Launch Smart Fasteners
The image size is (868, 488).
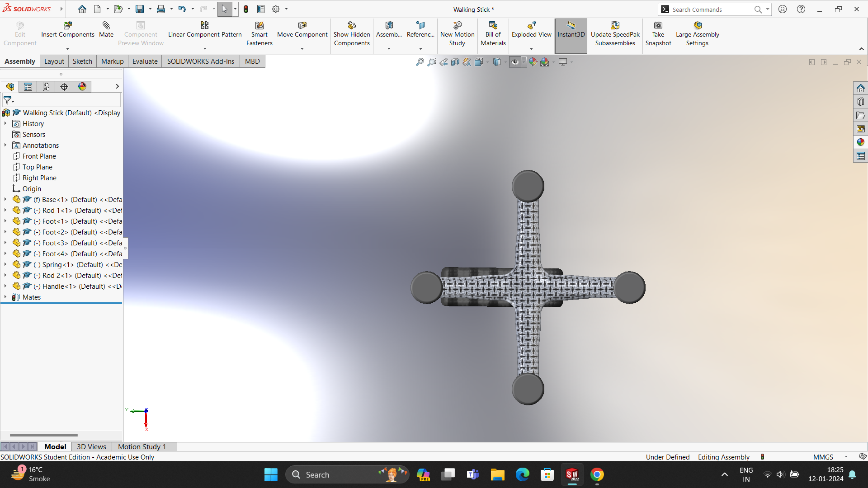click(x=259, y=34)
